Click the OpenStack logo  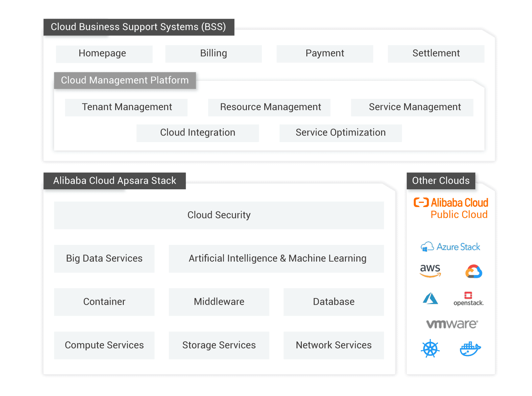468,299
